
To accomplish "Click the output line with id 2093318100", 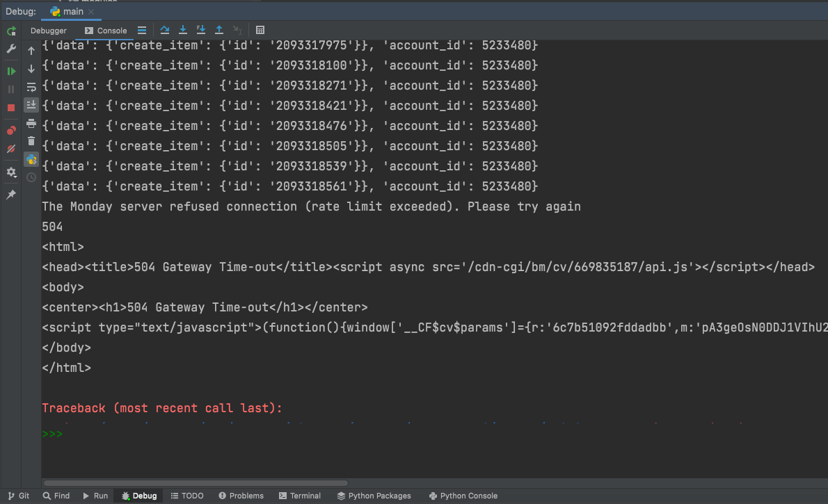I will click(290, 65).
